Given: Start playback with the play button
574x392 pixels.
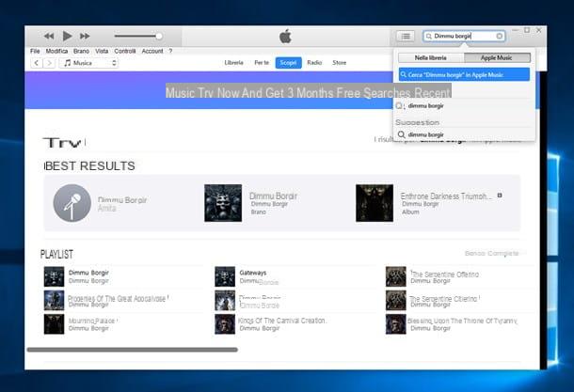Looking at the screenshot, I should pyautogui.click(x=67, y=36).
